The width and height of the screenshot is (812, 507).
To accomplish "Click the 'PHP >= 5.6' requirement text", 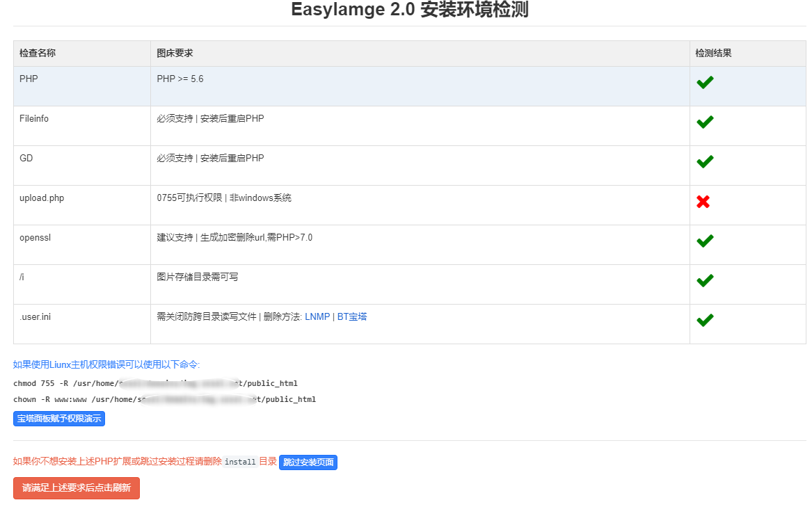I will tap(180, 79).
